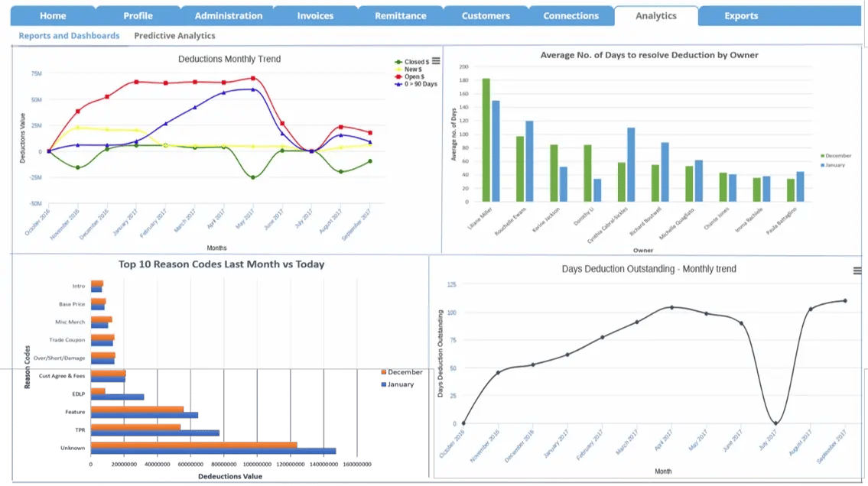Click 'Top 10 Reason Codes Last Month vs Today' title

click(222, 264)
